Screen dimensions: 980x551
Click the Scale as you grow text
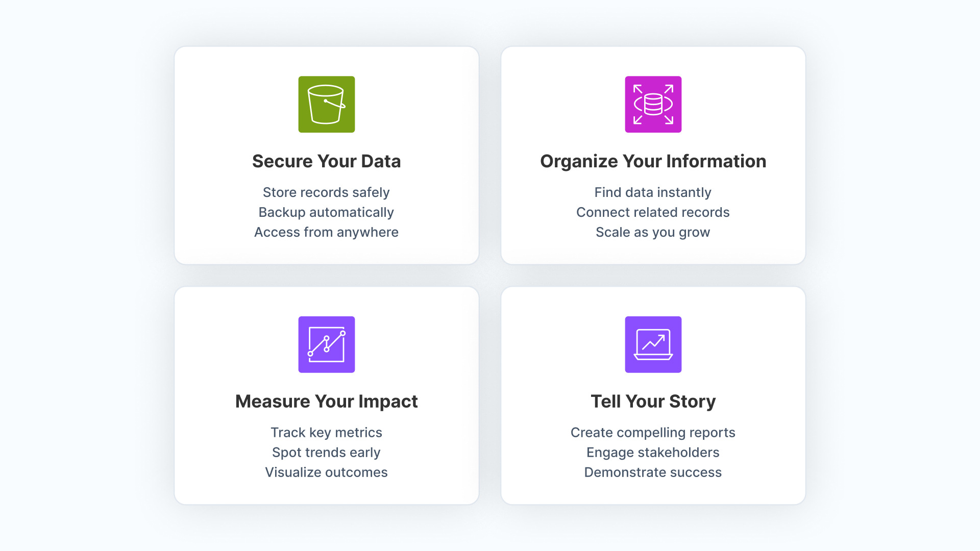tap(653, 232)
